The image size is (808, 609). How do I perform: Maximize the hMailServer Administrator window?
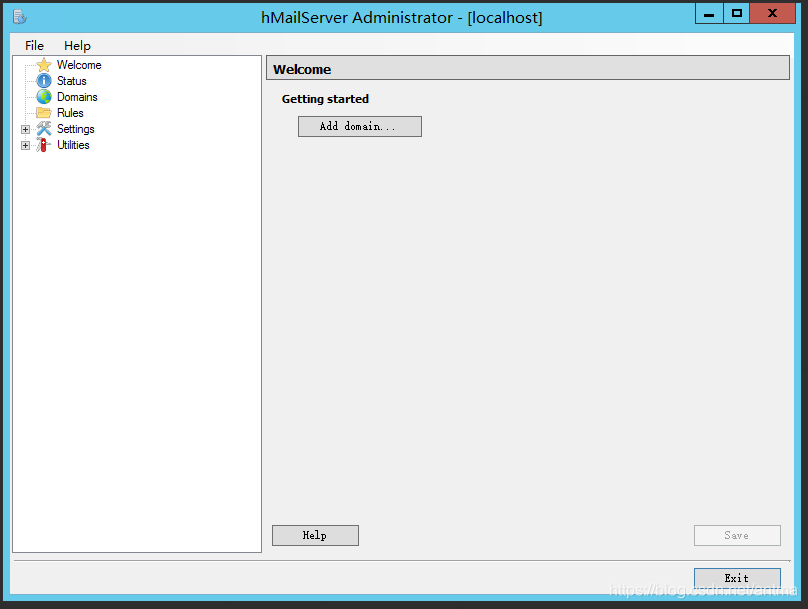[737, 13]
